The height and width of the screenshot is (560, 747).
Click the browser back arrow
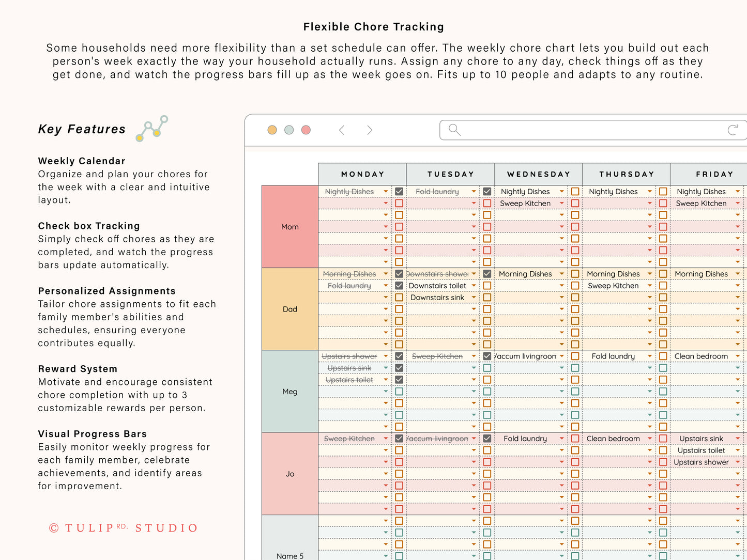click(x=342, y=130)
